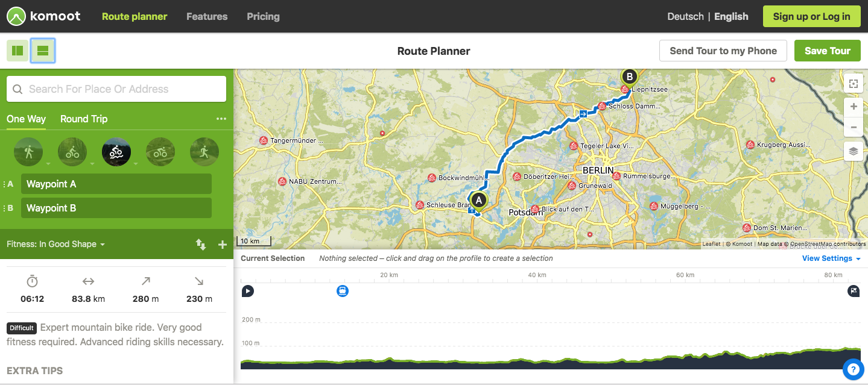Click the Difficult badge
This screenshot has height=385, width=868.
[22, 328]
